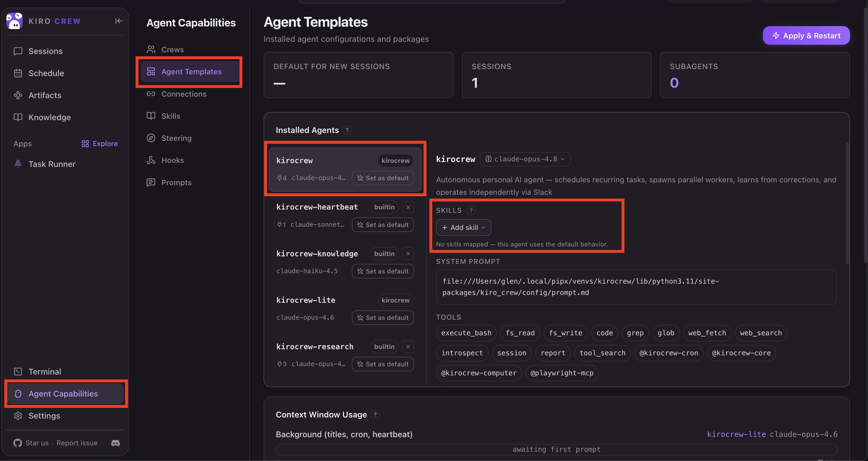The width and height of the screenshot is (868, 461).
Task: Open Hooks via its webhook icon
Action: [x=151, y=160]
